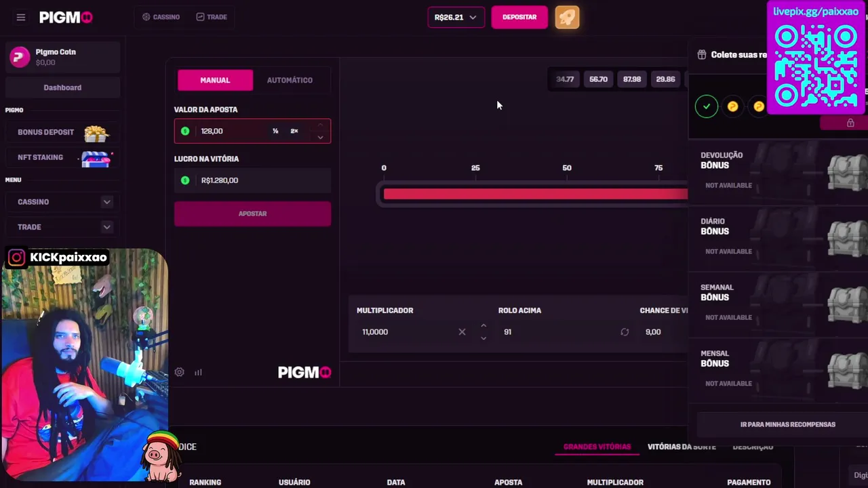
Task: Open the hamburger menu icon
Action: point(21,17)
